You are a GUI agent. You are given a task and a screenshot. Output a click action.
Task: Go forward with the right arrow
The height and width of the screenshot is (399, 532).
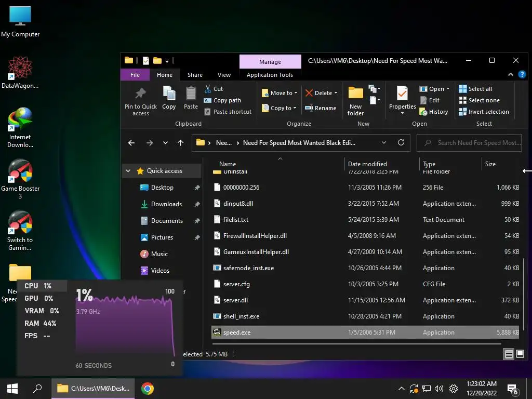pyautogui.click(x=149, y=143)
